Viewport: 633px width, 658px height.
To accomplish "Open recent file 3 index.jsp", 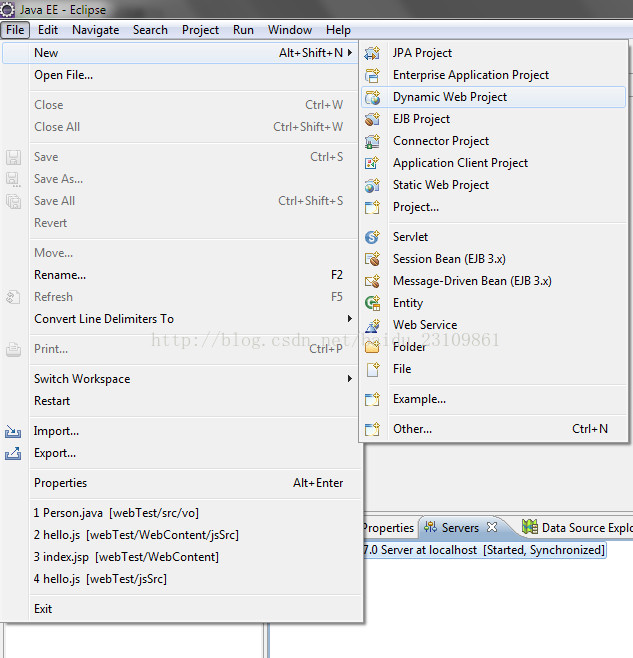I will [182, 557].
